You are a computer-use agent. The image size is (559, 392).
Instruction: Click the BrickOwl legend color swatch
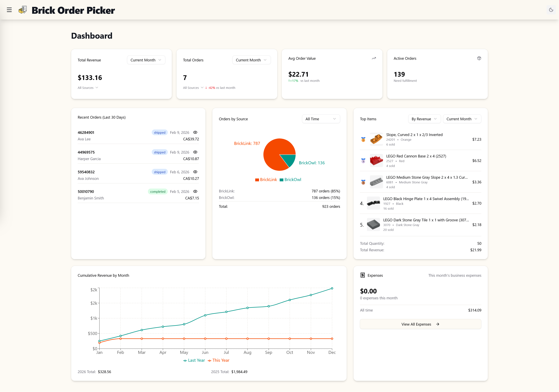[x=282, y=180]
